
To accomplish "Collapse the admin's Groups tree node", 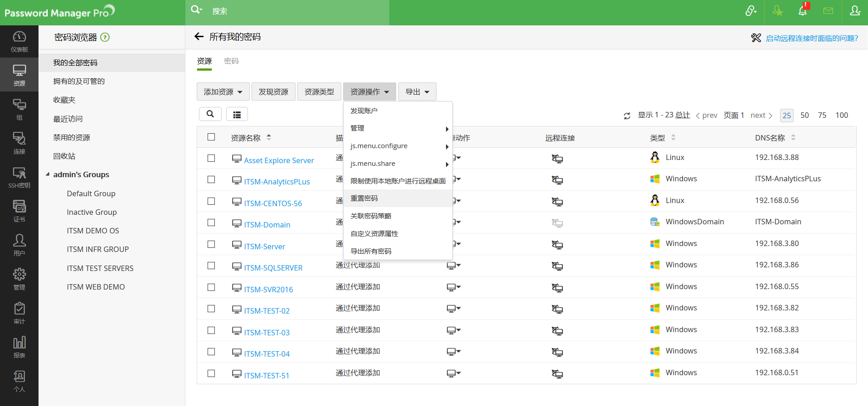I will click(x=48, y=174).
